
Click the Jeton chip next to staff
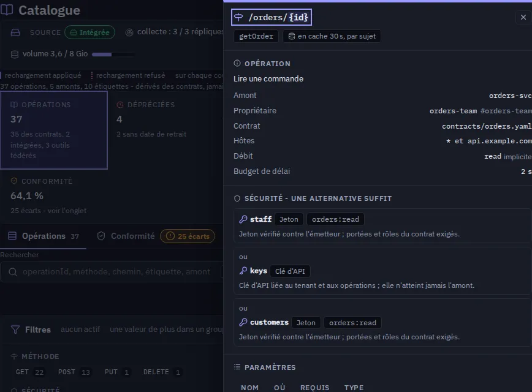coord(289,219)
